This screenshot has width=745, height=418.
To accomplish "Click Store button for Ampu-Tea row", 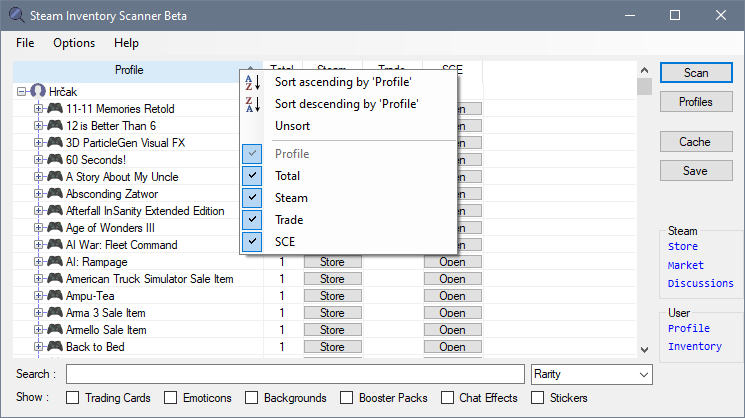I will pos(333,296).
